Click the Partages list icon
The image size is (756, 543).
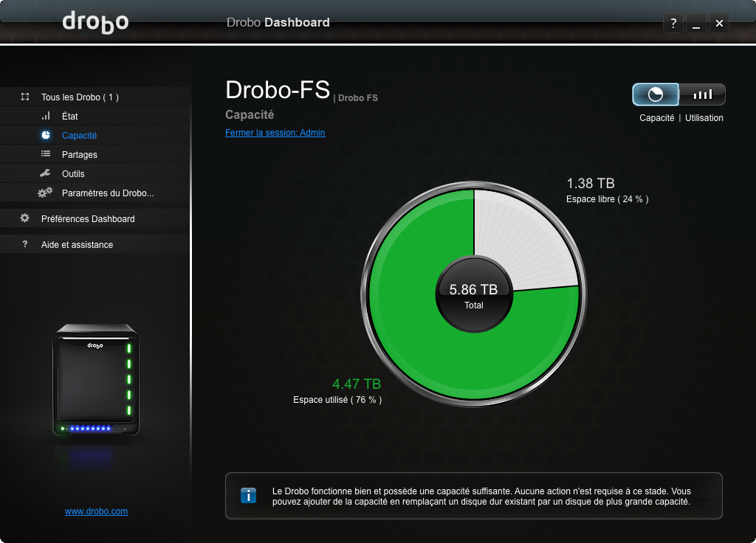click(46, 154)
